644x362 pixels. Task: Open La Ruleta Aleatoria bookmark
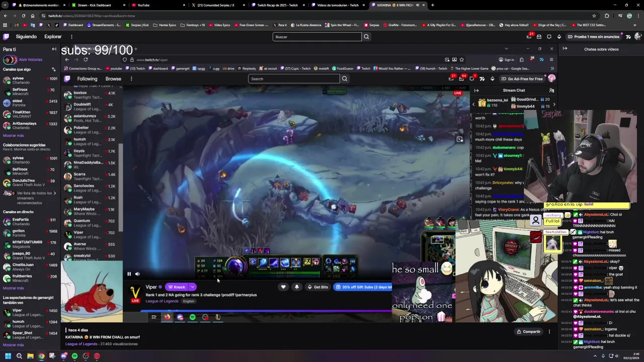(305, 25)
